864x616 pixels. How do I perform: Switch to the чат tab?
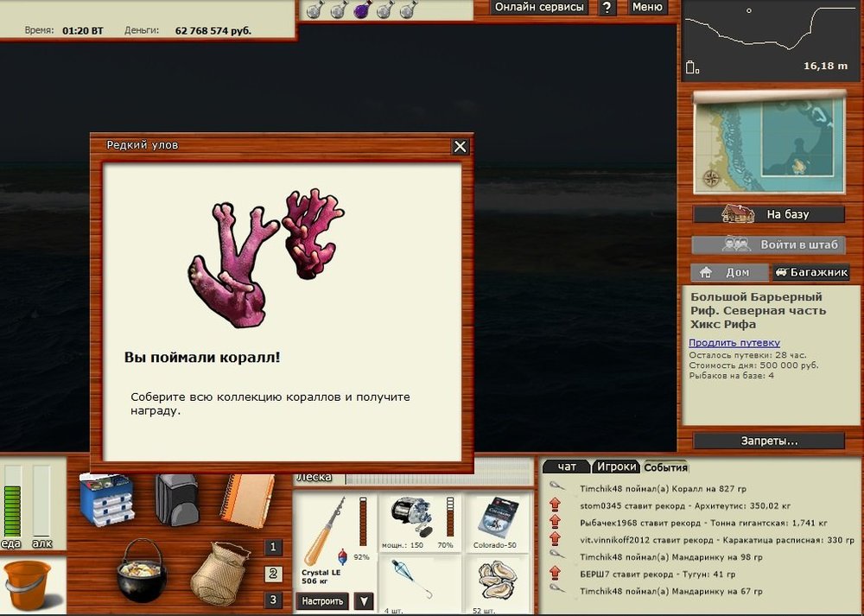tap(567, 467)
